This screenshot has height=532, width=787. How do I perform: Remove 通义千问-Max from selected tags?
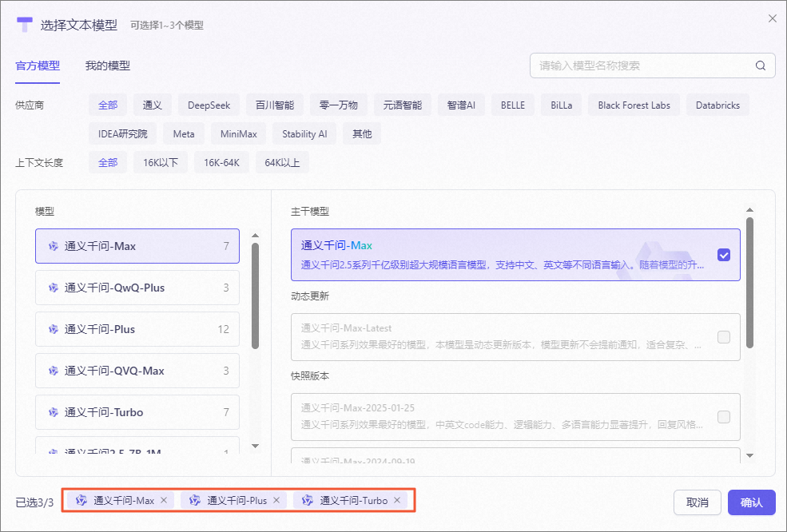tap(164, 500)
